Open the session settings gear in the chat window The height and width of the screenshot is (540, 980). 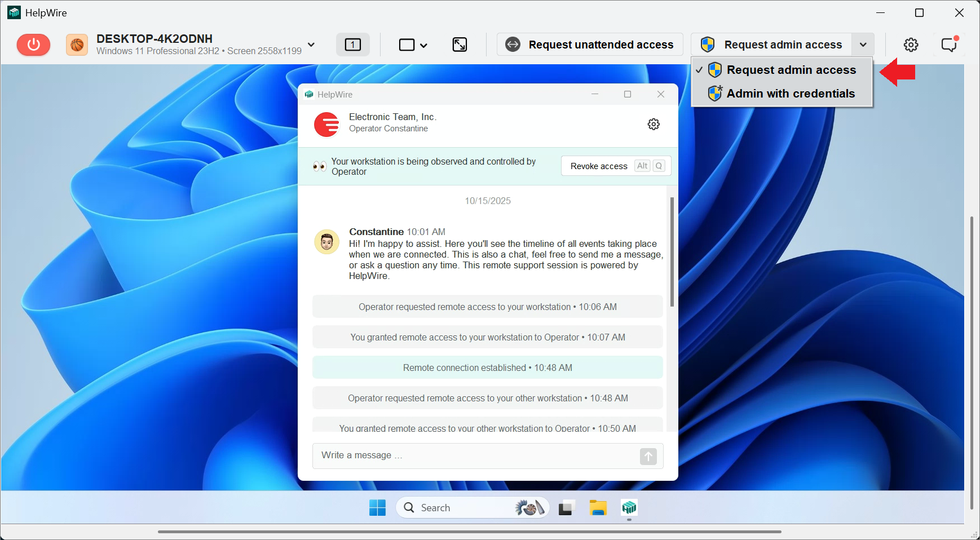(653, 124)
